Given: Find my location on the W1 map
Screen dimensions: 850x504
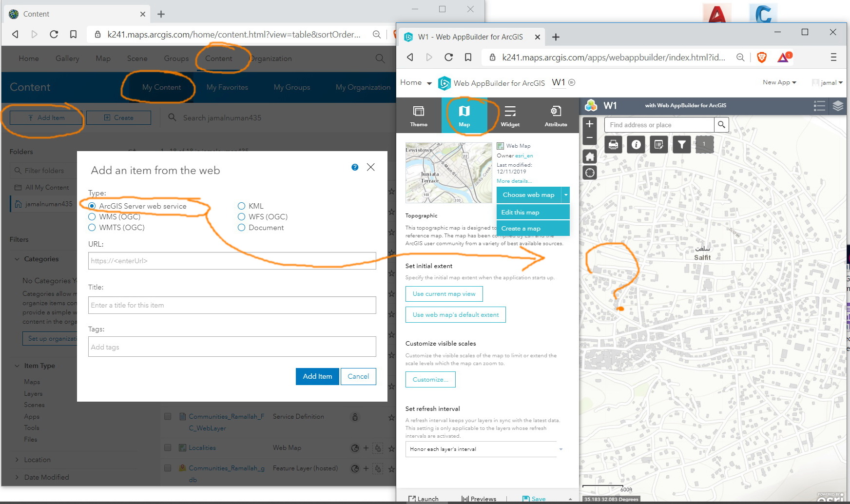Looking at the screenshot, I should pos(590,173).
